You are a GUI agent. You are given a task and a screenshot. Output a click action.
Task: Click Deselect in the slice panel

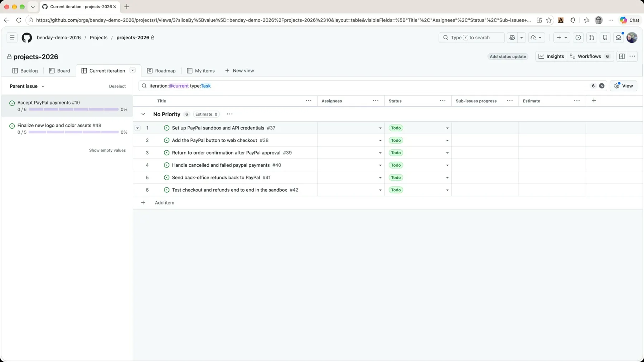117,86
